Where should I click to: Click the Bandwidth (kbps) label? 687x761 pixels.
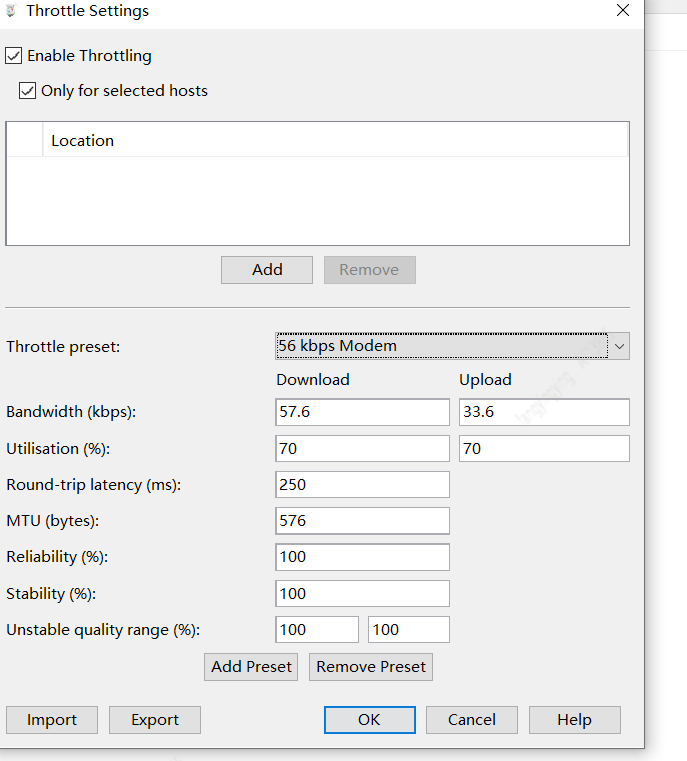click(71, 412)
